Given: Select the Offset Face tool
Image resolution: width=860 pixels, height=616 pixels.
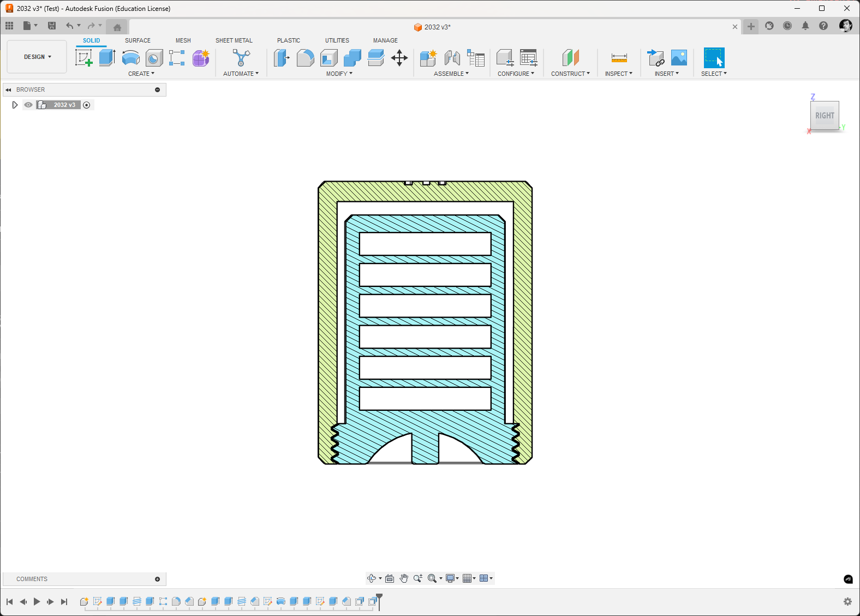Looking at the screenshot, I should point(376,58).
